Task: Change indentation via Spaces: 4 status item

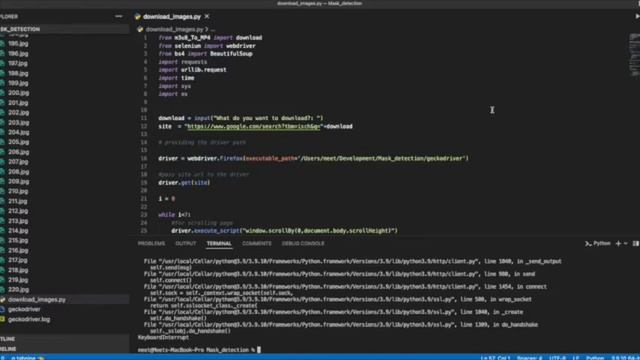Action: 529,358
